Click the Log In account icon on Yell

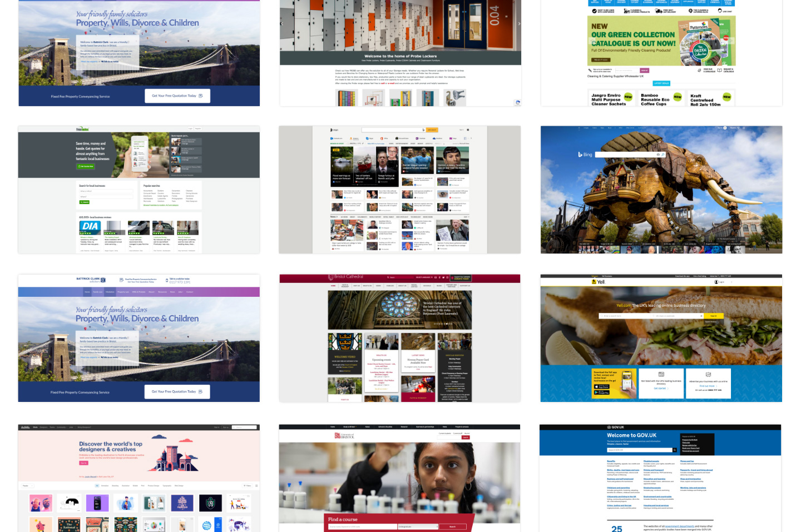[x=716, y=282]
